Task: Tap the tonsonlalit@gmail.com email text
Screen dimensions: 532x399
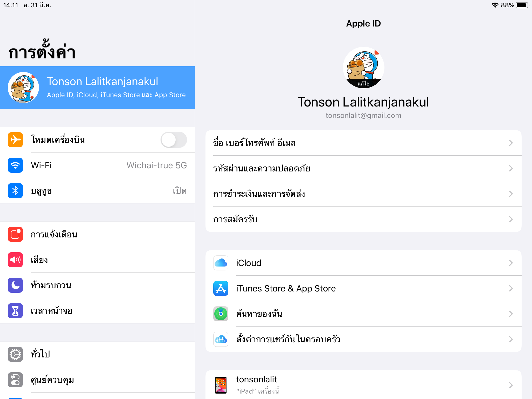Action: pos(363,115)
